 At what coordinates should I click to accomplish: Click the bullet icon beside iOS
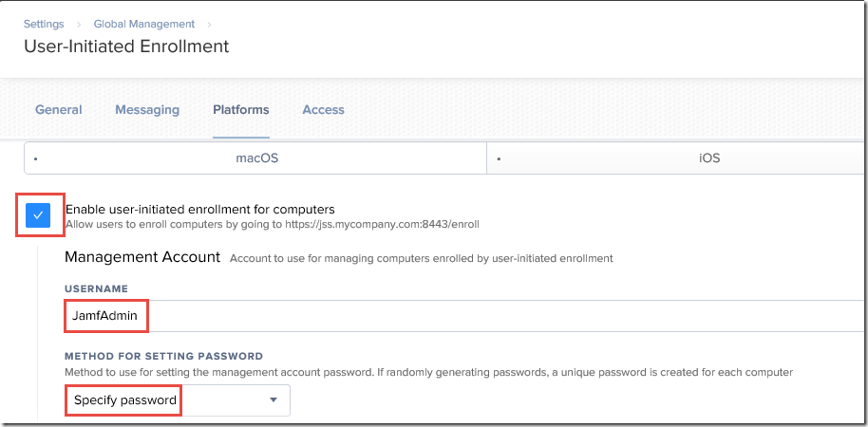[x=499, y=159]
